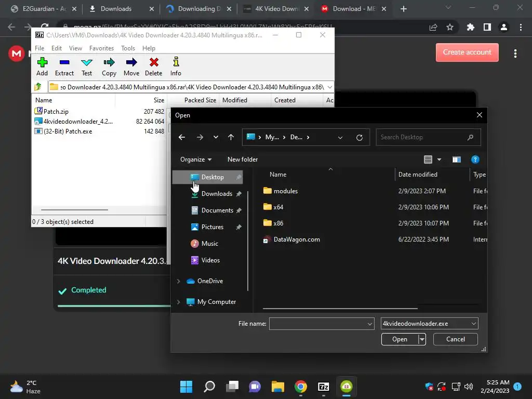Open the Organize dropdown menu

point(196,159)
